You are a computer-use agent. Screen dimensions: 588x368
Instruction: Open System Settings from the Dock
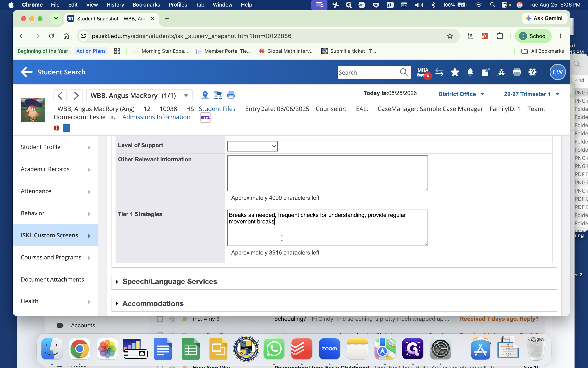click(440, 349)
